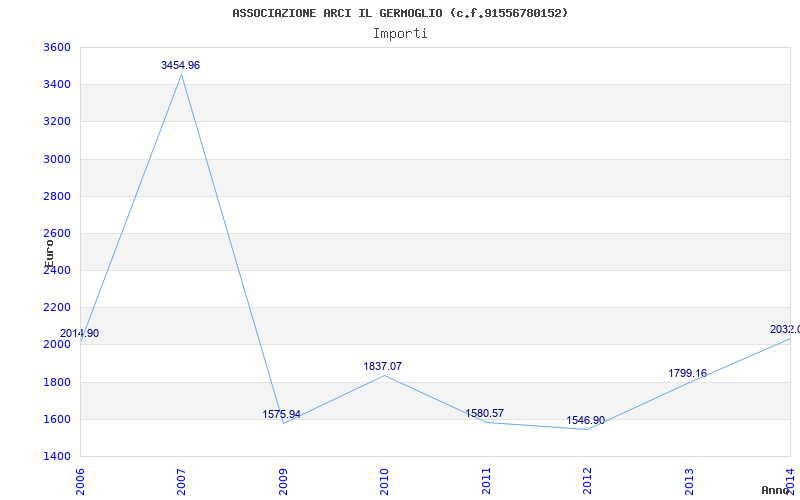
Task: Click the 2014 x-axis year label
Action: pos(790,482)
